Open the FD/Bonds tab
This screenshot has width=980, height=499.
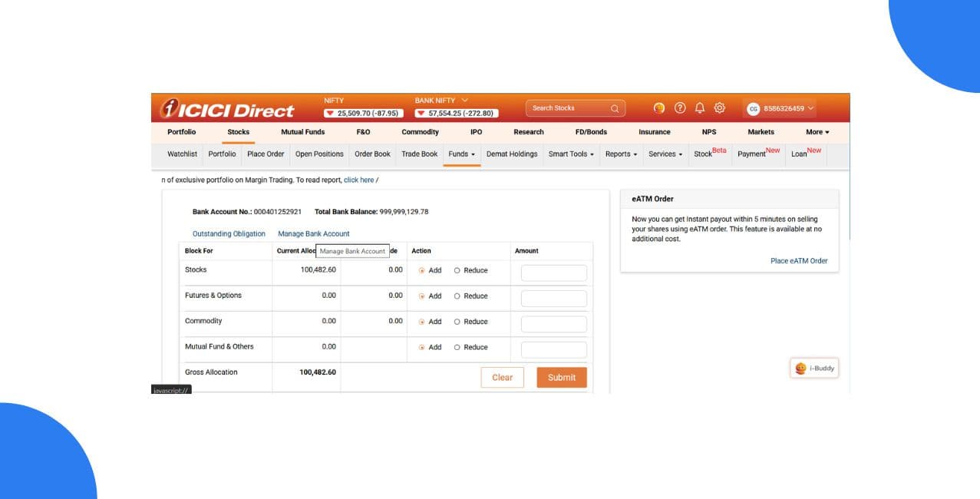[591, 132]
